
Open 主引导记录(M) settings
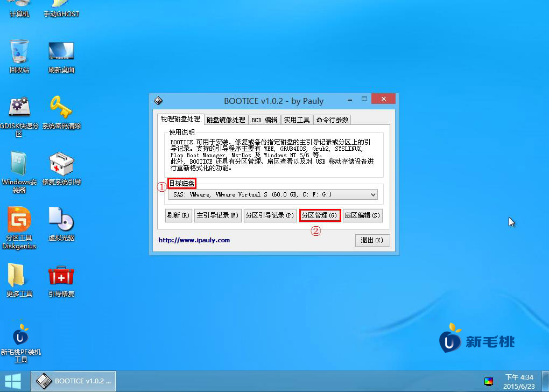(217, 215)
